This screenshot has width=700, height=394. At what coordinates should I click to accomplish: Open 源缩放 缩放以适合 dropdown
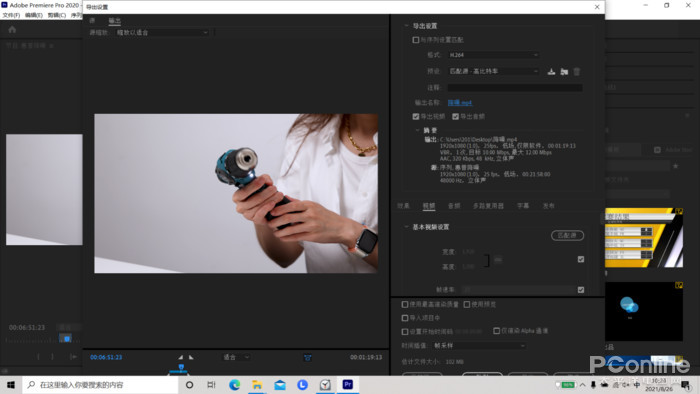(162, 33)
